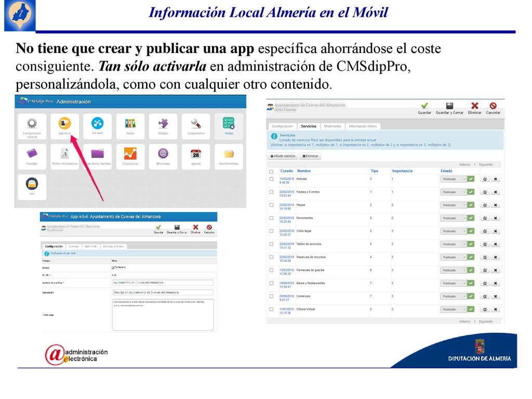Switch to Multimedia tab in right window
The height and width of the screenshot is (399, 532).
[x=332, y=126]
